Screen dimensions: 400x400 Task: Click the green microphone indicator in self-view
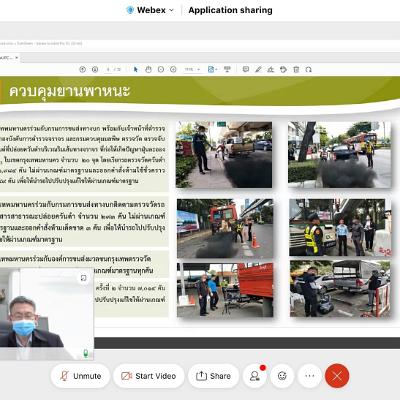point(86,353)
